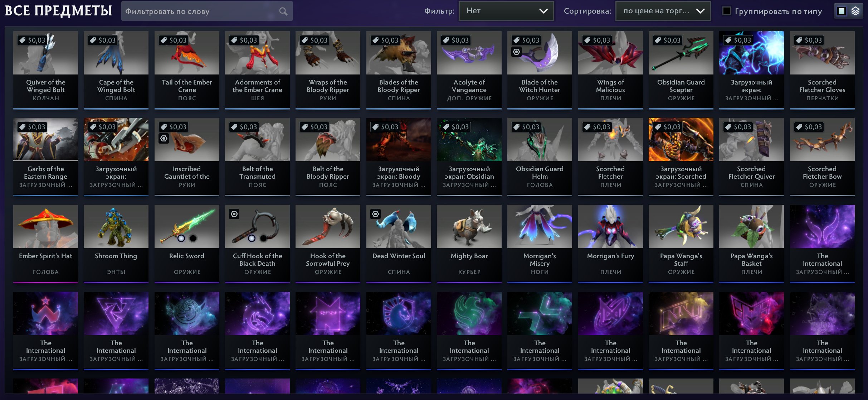Expand the Сортировка dropdown

(663, 11)
